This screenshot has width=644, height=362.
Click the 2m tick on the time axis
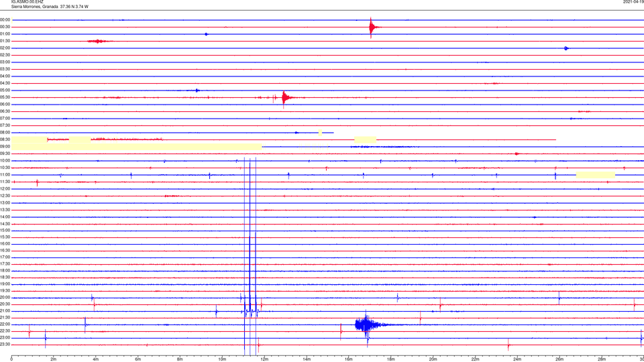[x=54, y=359]
